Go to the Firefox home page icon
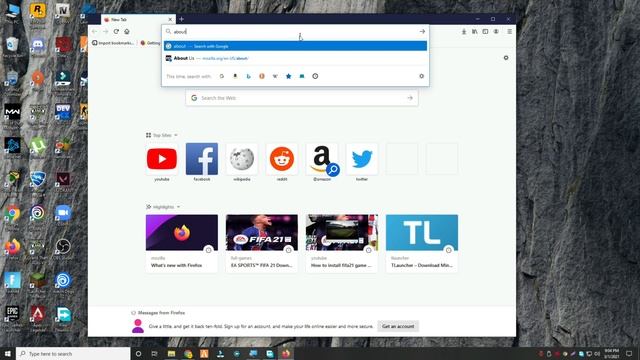The width and height of the screenshot is (640, 360). 127,31
